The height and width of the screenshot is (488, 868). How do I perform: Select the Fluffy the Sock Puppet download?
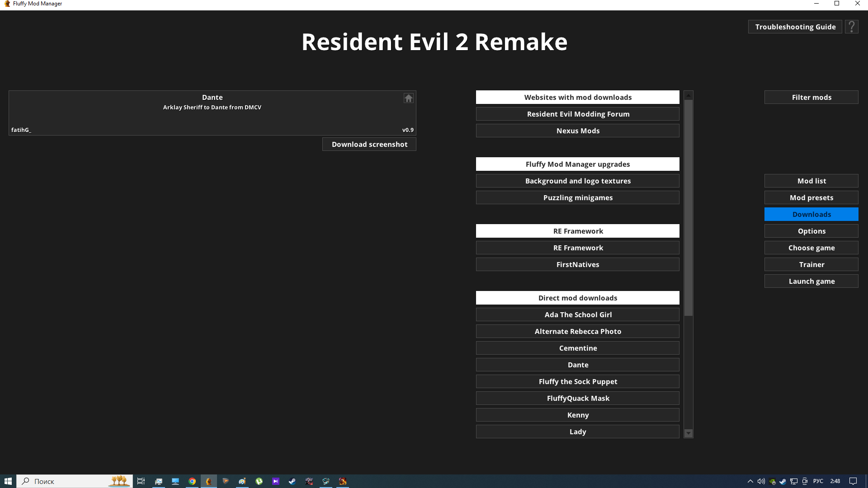tap(577, 381)
